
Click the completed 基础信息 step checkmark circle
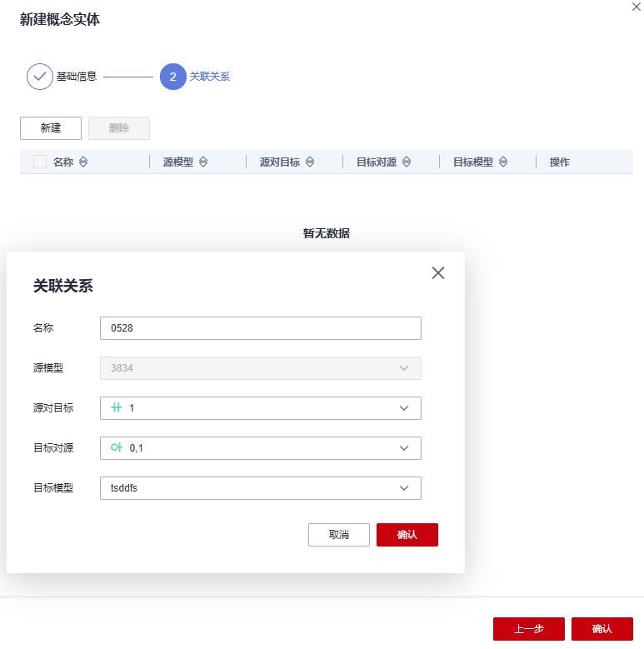(40, 77)
